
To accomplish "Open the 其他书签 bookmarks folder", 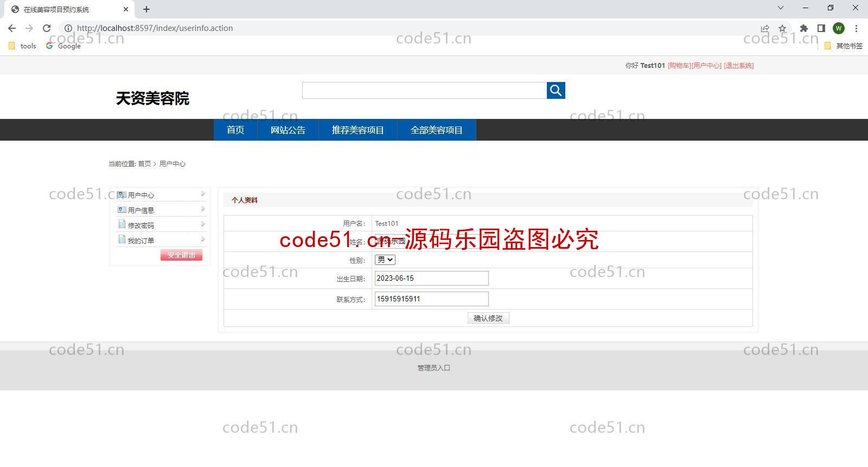I will 844,46.
